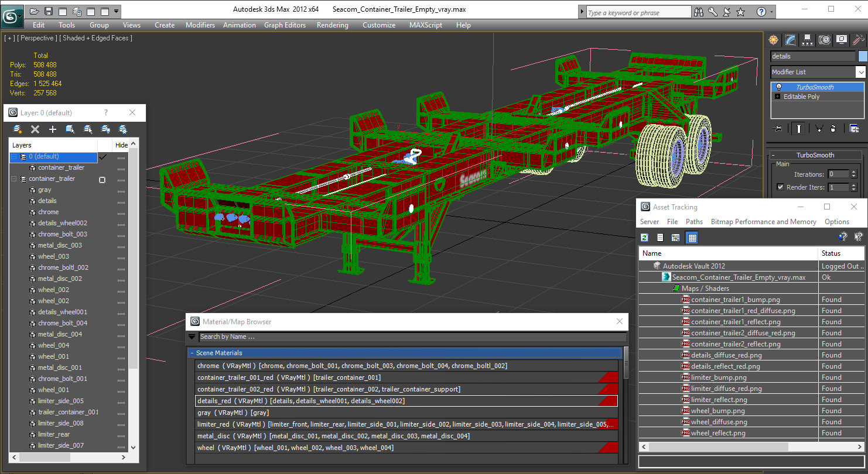Image resolution: width=868 pixels, height=474 pixels.
Task: Click Shaded + Edged Faces viewport label
Action: (x=97, y=38)
